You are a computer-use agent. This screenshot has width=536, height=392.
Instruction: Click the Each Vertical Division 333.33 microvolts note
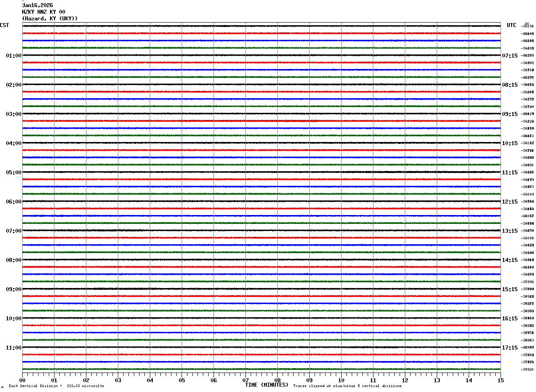click(x=56, y=386)
